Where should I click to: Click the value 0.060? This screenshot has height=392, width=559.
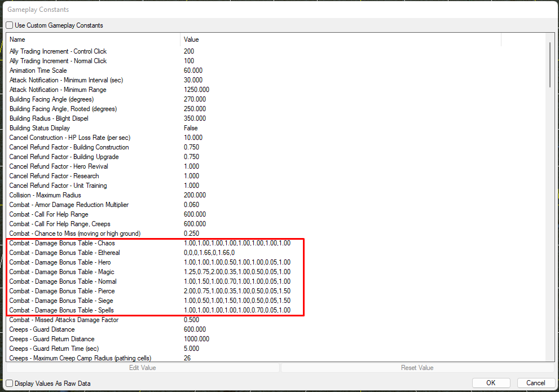[191, 205]
